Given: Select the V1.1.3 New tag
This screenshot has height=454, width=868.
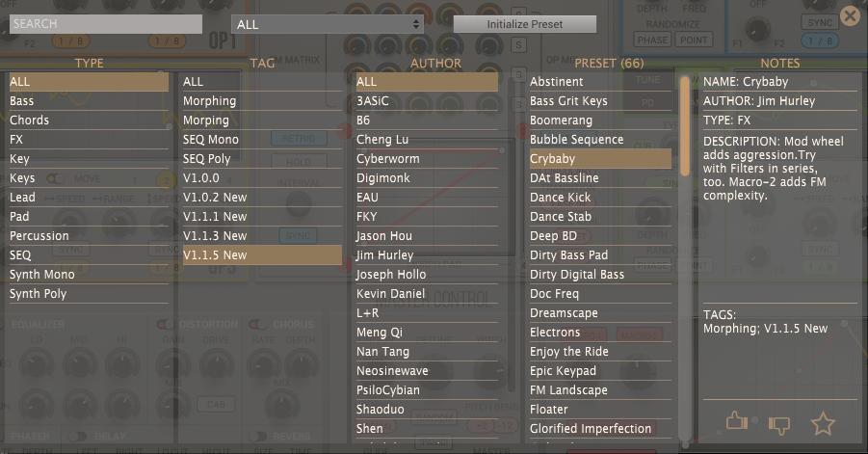Looking at the screenshot, I should pos(262,236).
